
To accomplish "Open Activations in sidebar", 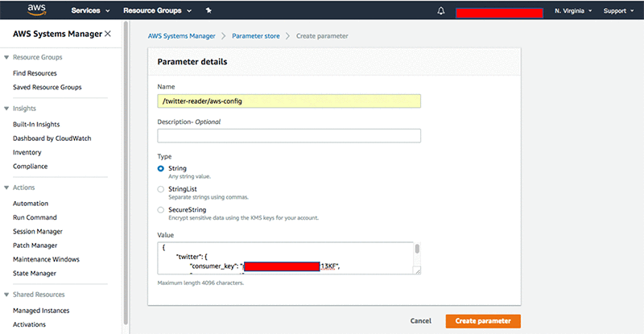I will tap(29, 324).
